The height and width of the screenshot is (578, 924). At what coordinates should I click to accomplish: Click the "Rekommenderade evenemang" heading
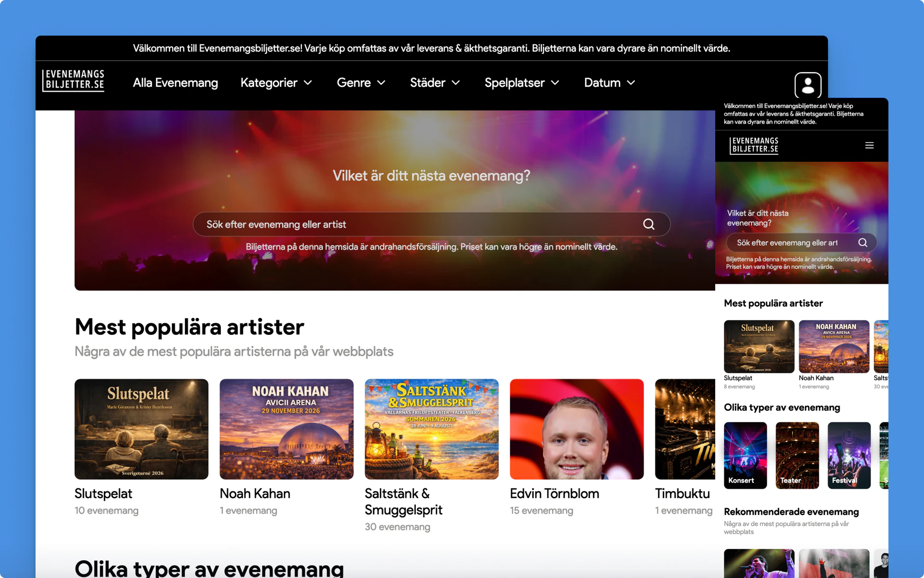pyautogui.click(x=791, y=512)
